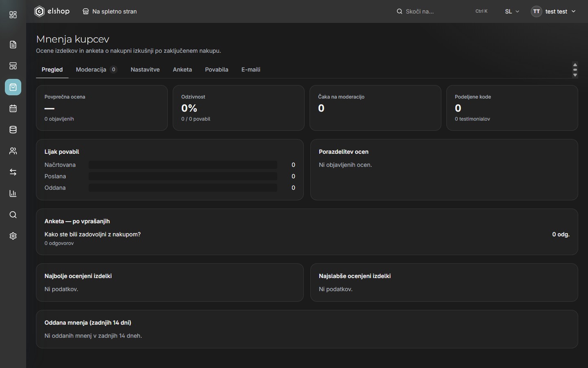Click the elshop logo
Screen dimensions: 588x368
tap(52, 11)
